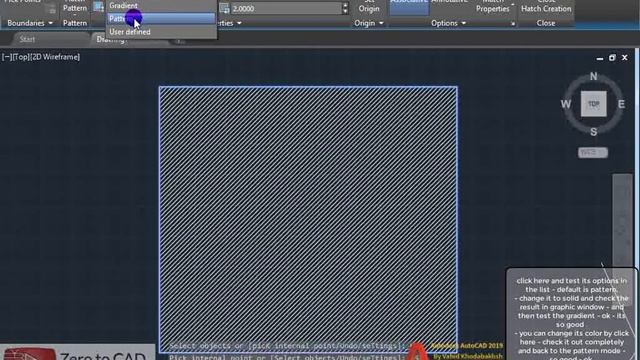Viewport: 640px width, 360px height.
Task: Open the WCS coordinate system dropdown
Action: click(593, 152)
